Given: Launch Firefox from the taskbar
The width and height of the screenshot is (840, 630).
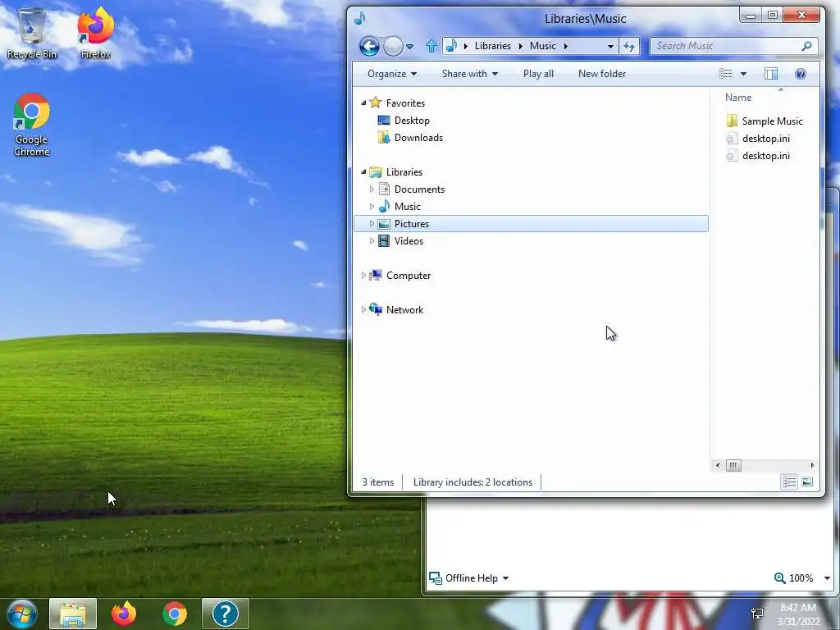Looking at the screenshot, I should click(x=124, y=614).
